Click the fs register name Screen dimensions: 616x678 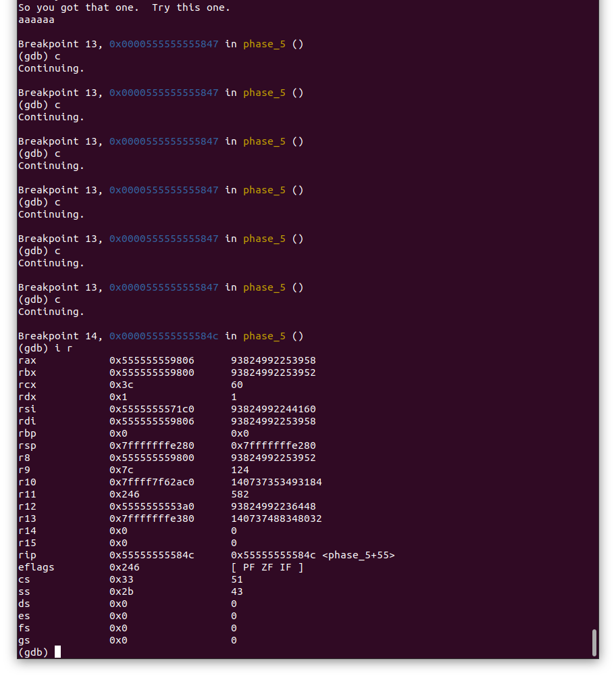click(x=24, y=628)
